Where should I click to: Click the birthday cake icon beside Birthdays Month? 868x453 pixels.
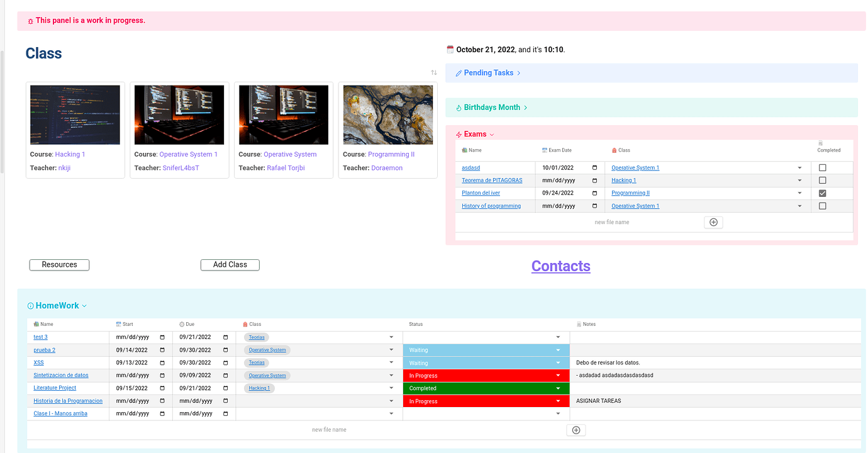[457, 107]
